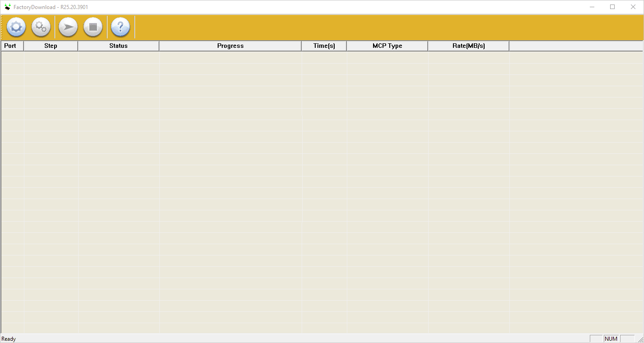Open the advanced configuration double-gear tool
The image size is (644, 343).
coord(41,27)
